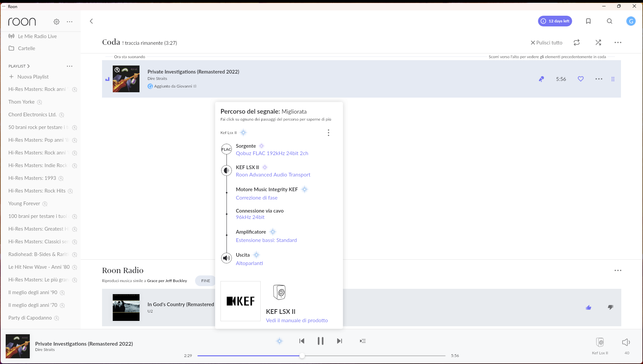
Task: Thumbs down In God's Country
Action: (x=611, y=307)
